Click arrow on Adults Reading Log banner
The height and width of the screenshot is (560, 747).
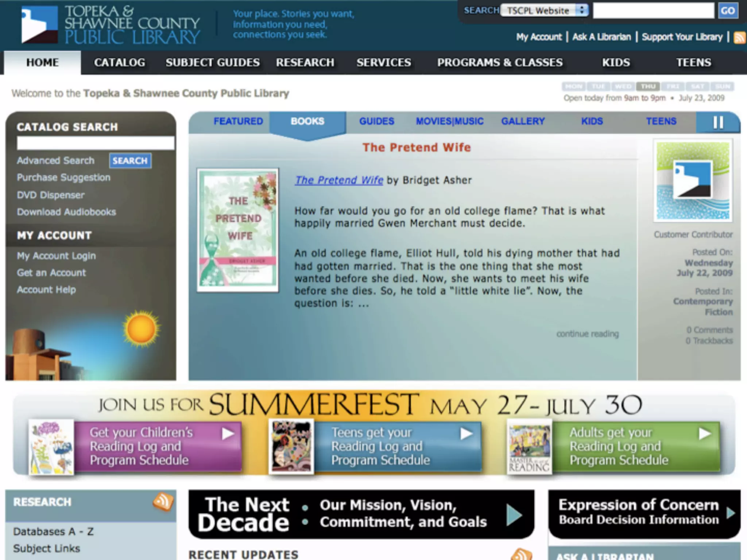point(705,433)
